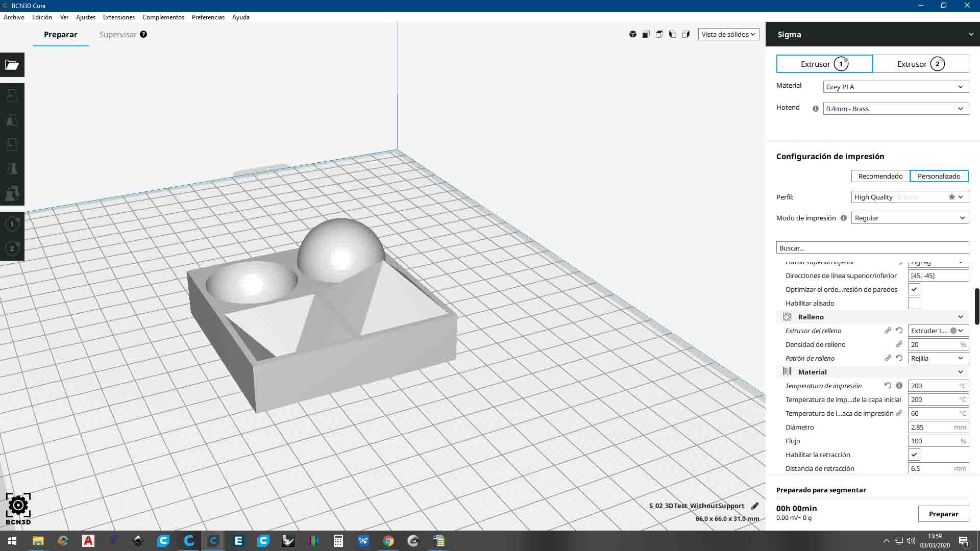Click link icon for Densidad de relleno
This screenshot has height=551, width=980.
pos(899,344)
